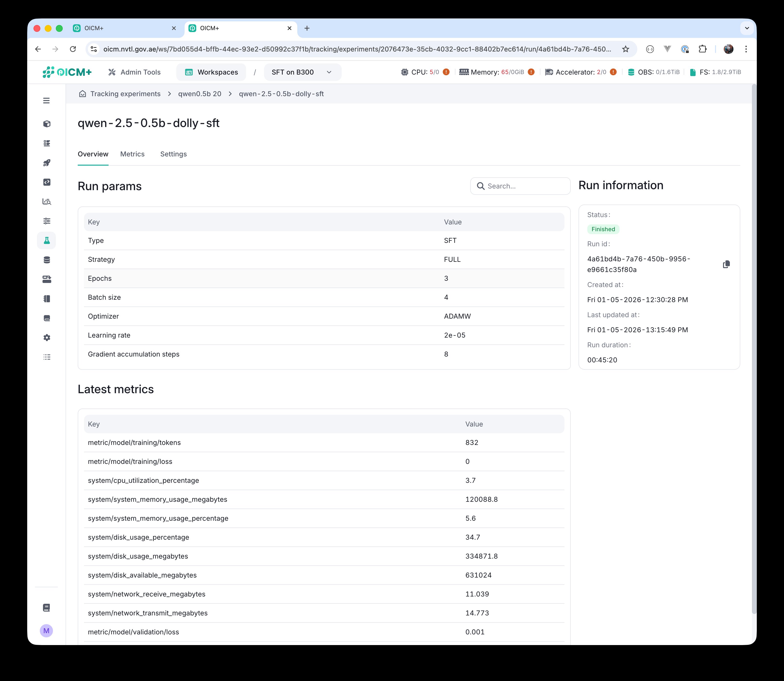Expand the browser tab search chevron
Viewport: 784px width, 681px height.
(x=747, y=28)
